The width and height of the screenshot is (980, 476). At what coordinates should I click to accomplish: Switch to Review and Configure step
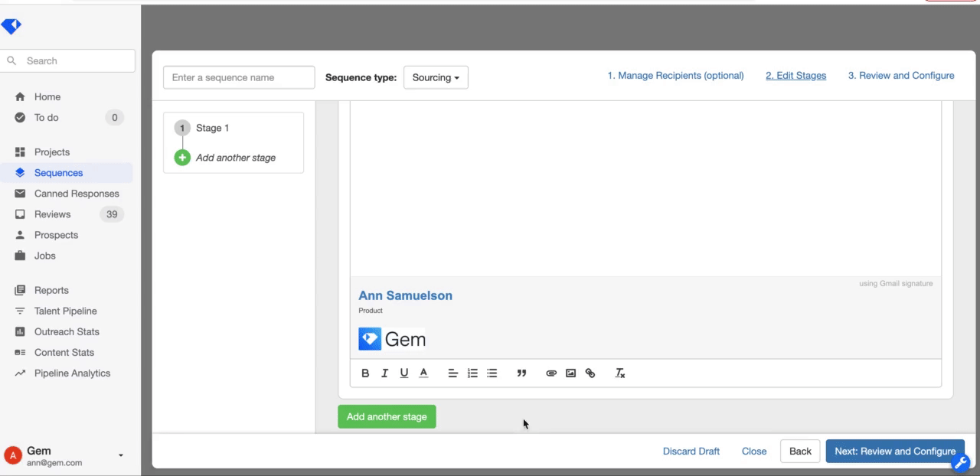900,76
